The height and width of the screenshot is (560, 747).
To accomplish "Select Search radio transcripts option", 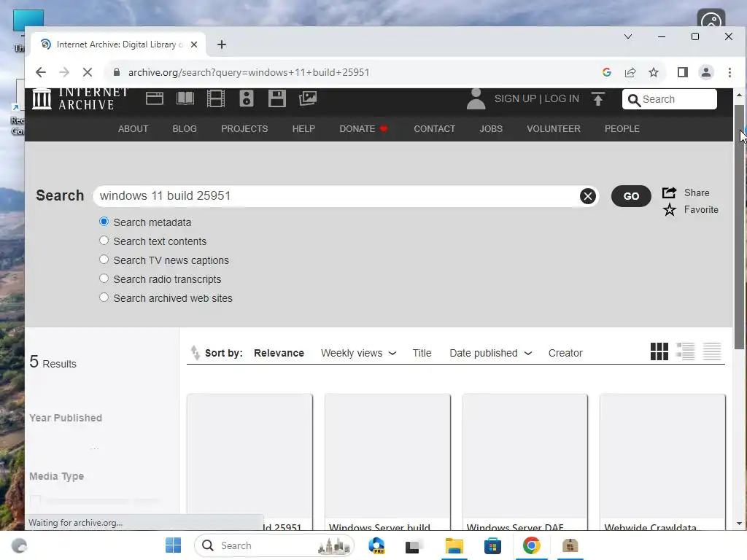I will coord(104,279).
